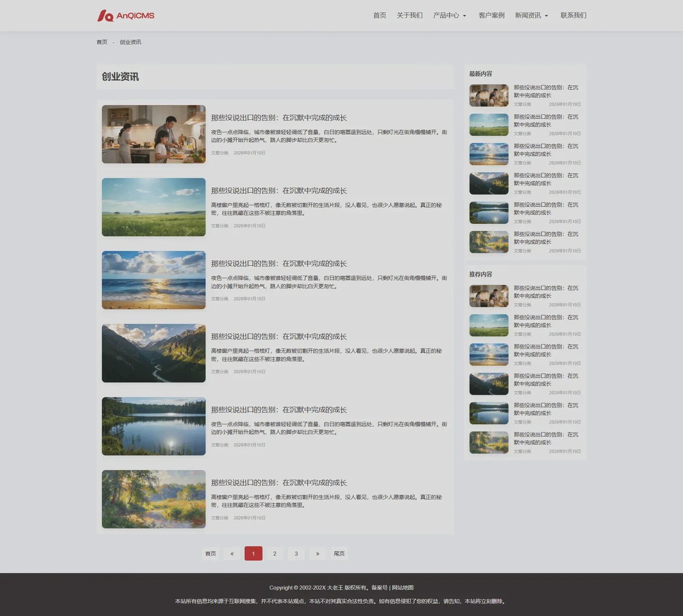Open the kitchen family article thumbnail

154,134
